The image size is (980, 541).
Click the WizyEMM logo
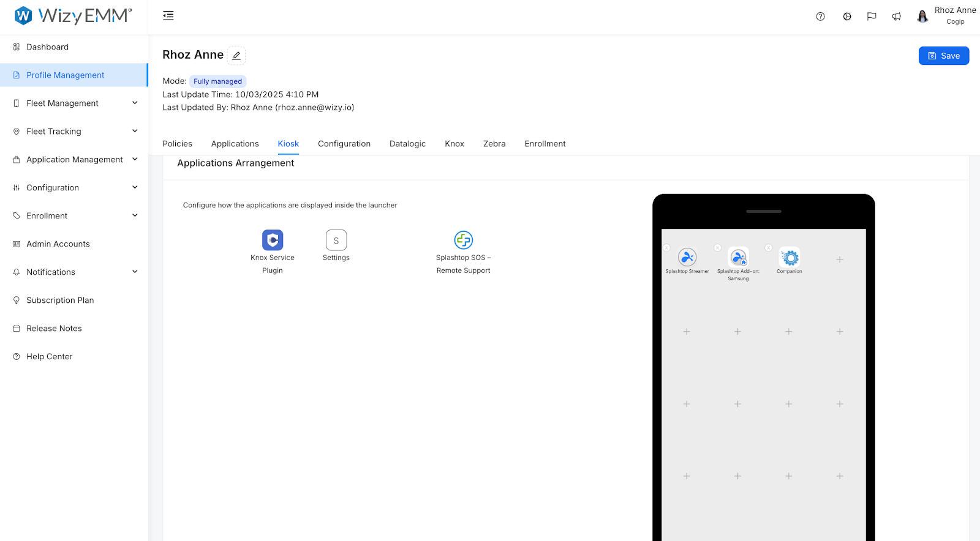click(73, 15)
